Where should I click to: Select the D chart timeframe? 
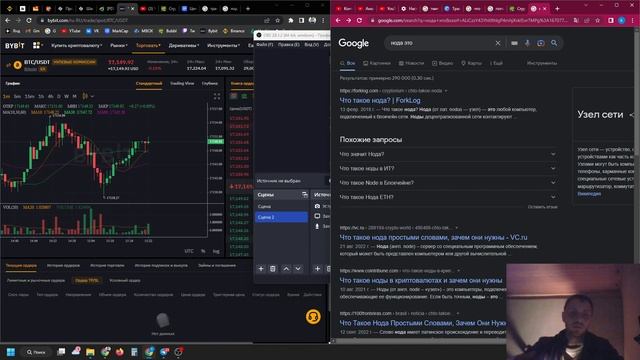59,96
